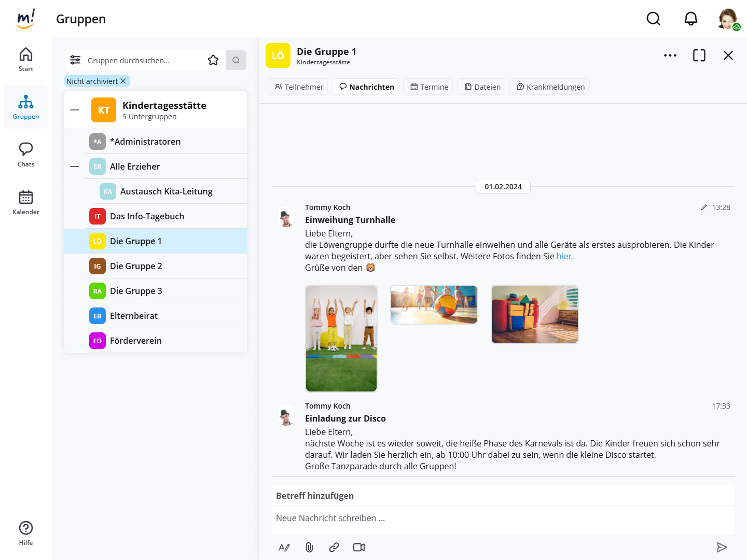Switch to the Teilnehmer tab
This screenshot has width=747, height=560.
pos(299,87)
